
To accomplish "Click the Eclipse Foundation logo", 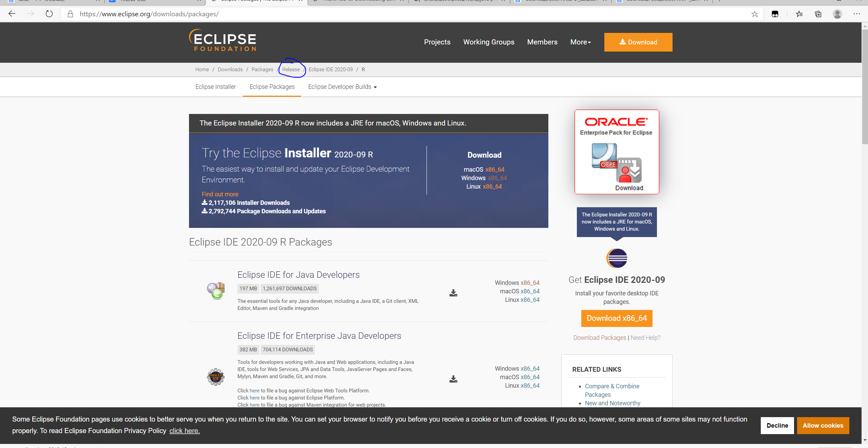I will 223,41.
